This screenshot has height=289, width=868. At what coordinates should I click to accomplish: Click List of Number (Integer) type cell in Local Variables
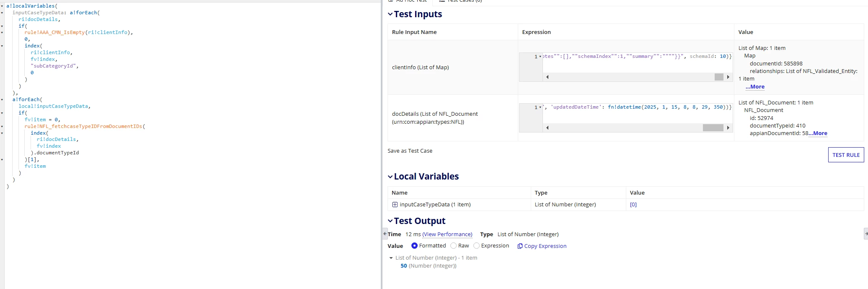coord(565,205)
